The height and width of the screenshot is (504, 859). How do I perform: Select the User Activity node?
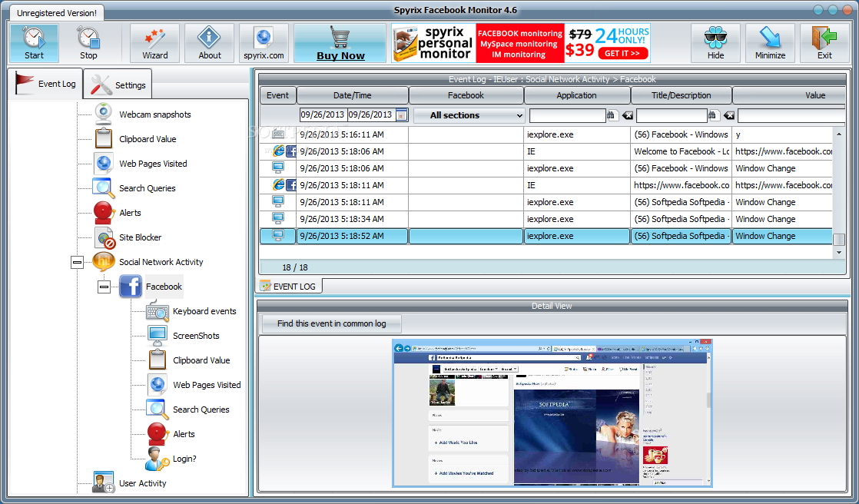click(x=142, y=483)
